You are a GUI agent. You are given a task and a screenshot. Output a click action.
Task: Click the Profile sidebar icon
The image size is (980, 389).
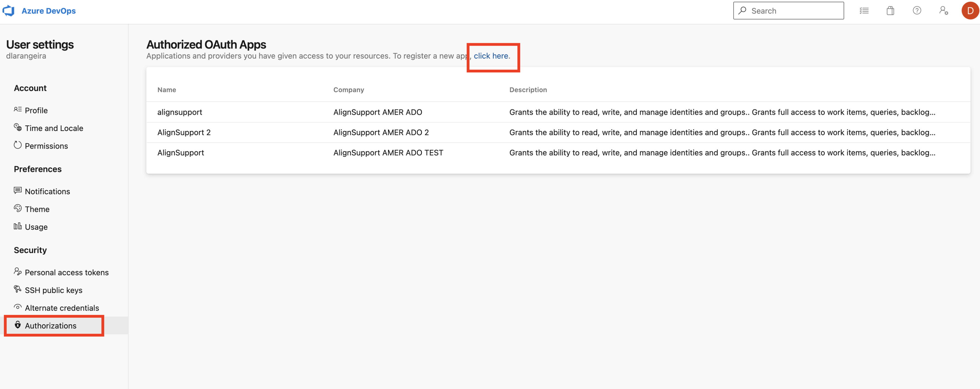[x=18, y=109]
